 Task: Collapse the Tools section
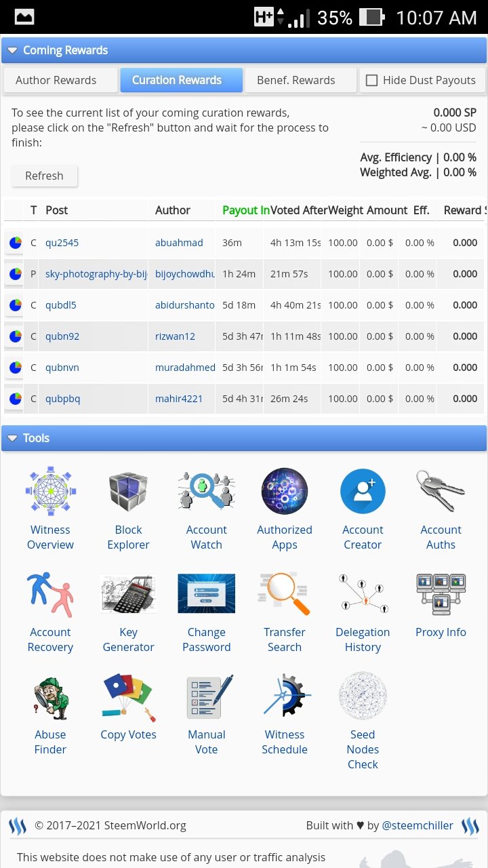[x=12, y=438]
